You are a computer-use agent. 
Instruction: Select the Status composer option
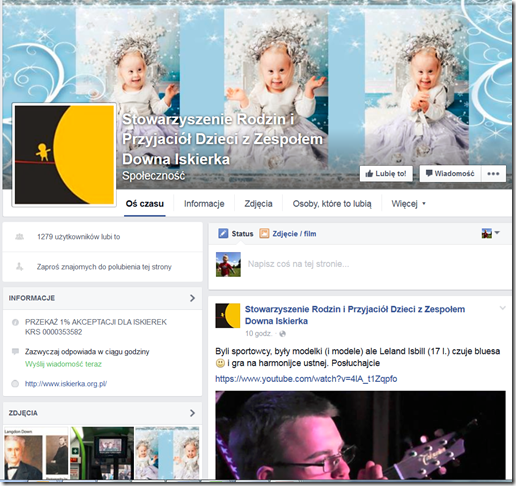point(236,234)
